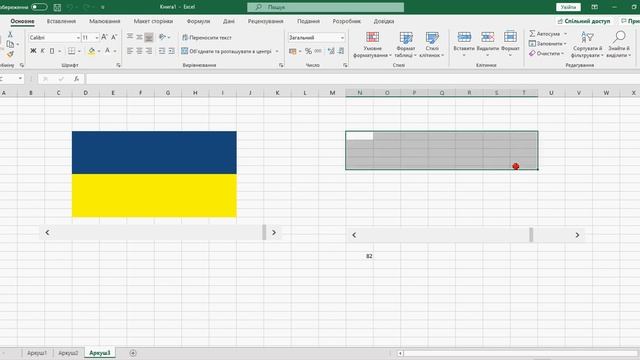Click the Comma style 000 icon
This screenshot has height=360, width=640.
318,51
